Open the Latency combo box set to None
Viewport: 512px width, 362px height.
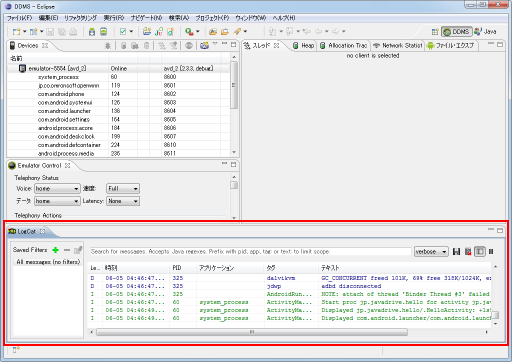click(123, 201)
